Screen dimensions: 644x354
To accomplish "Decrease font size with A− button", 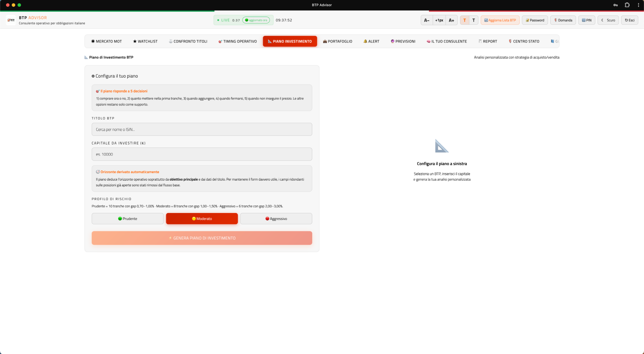I will (426, 20).
